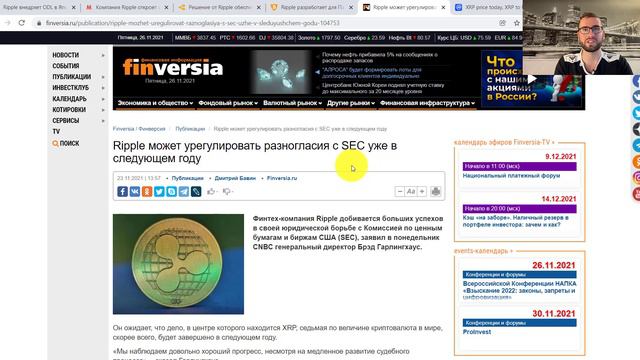This screenshot has width=640, height=360.
Task: Share article on Facebook icon
Action: (x=122, y=191)
